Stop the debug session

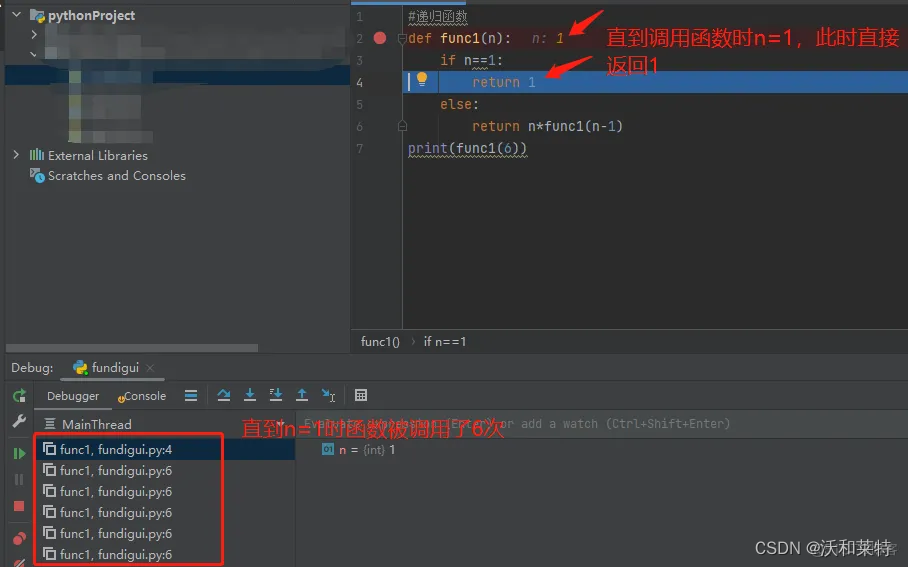click(19, 506)
